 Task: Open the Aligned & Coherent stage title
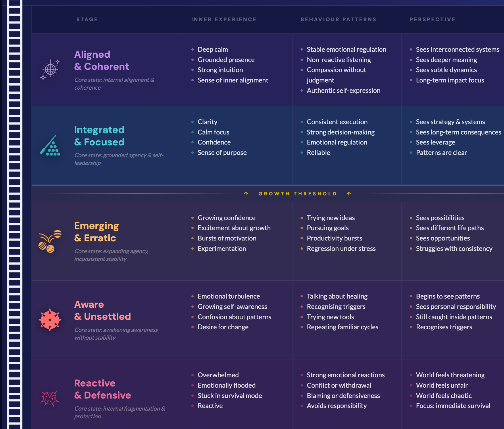(x=101, y=60)
